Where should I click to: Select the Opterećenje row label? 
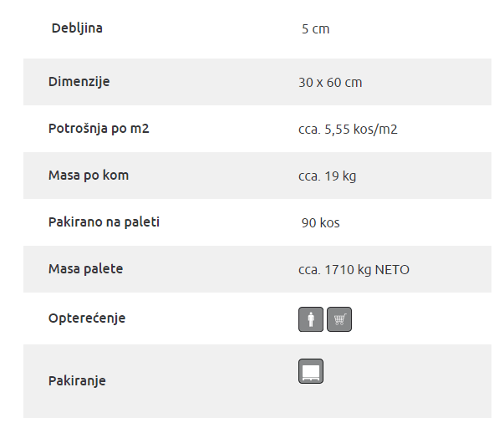pyautogui.click(x=87, y=318)
